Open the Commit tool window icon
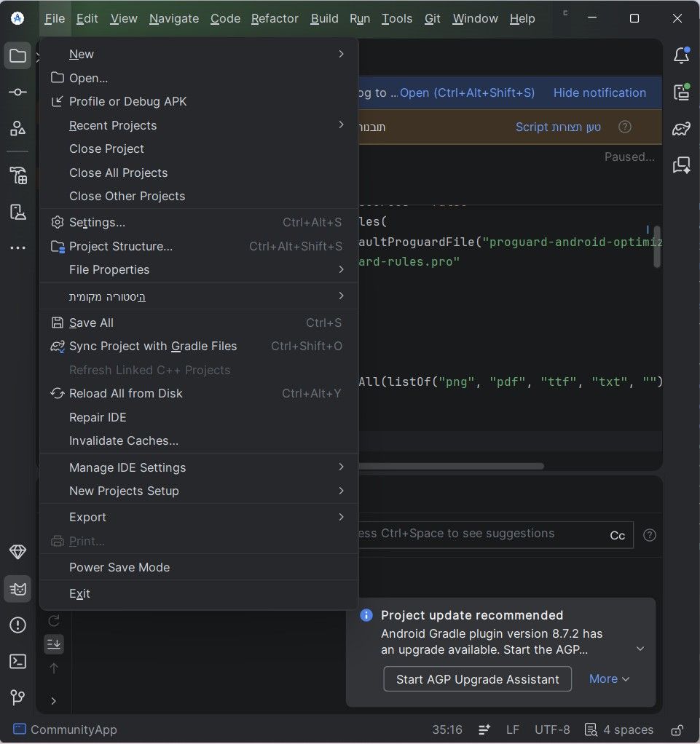 click(x=17, y=92)
